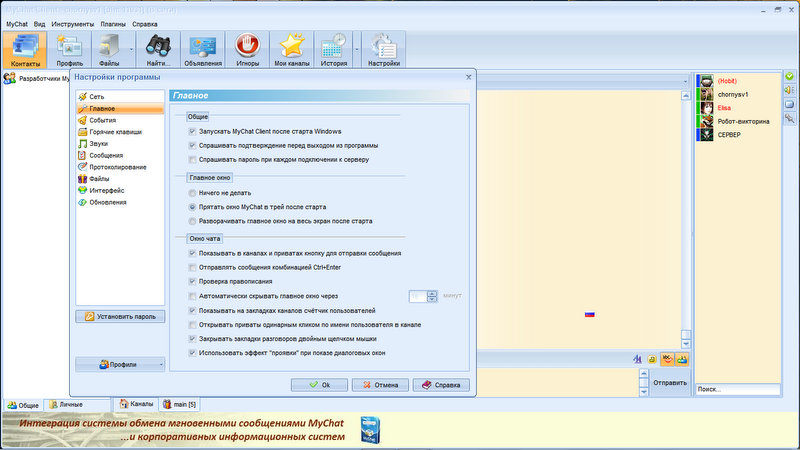Viewport: 800px width, 450px height.
Task: Open Объявления bulletin board
Action: click(x=203, y=50)
